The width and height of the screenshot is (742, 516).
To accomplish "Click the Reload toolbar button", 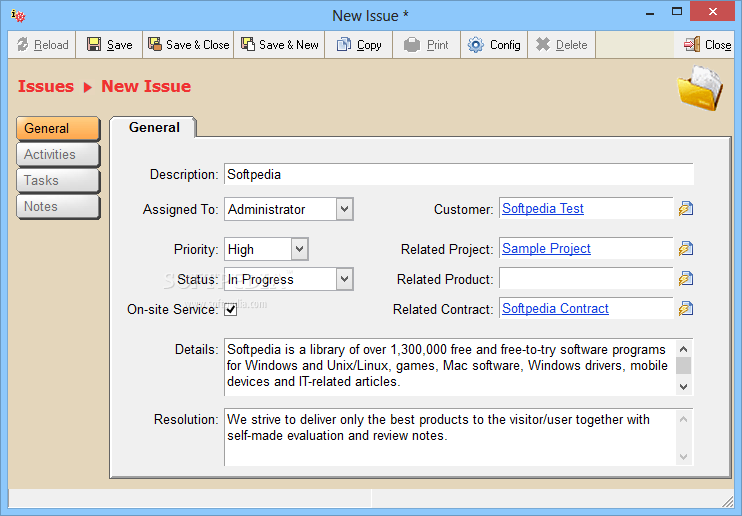I will [42, 45].
